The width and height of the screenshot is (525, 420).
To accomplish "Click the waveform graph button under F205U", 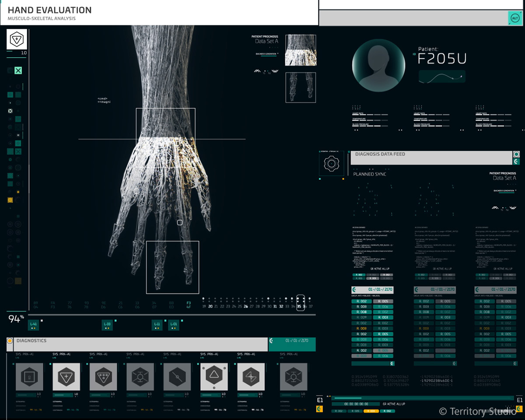I will point(442,77).
